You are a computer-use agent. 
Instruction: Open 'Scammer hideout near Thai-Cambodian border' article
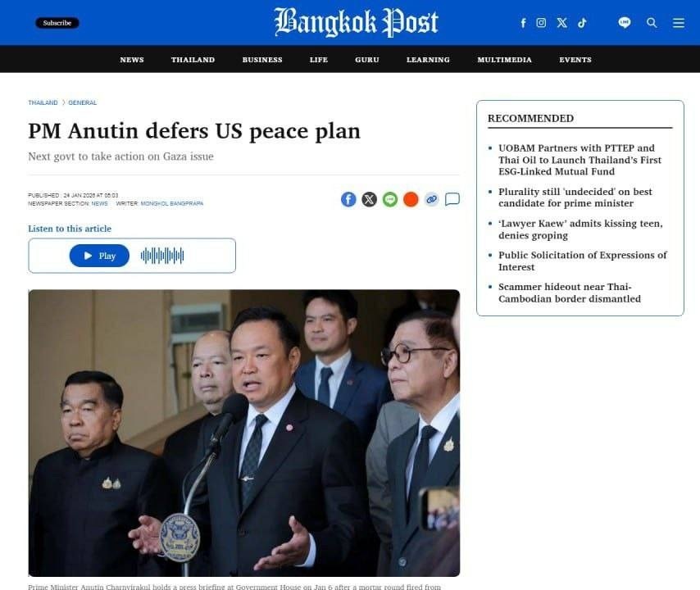(x=570, y=293)
